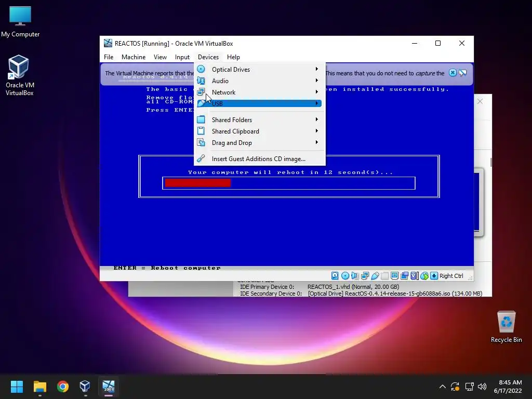Expand the Audio submenu arrow

tap(316, 81)
